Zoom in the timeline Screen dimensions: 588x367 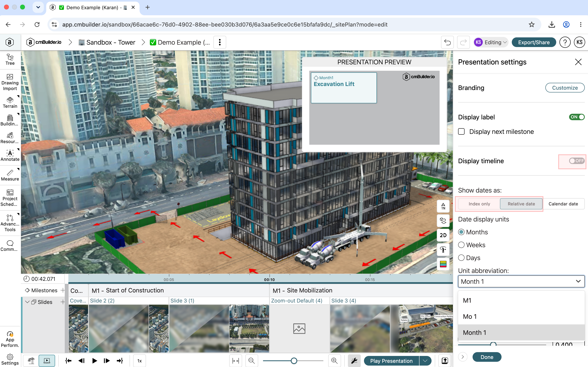334,361
